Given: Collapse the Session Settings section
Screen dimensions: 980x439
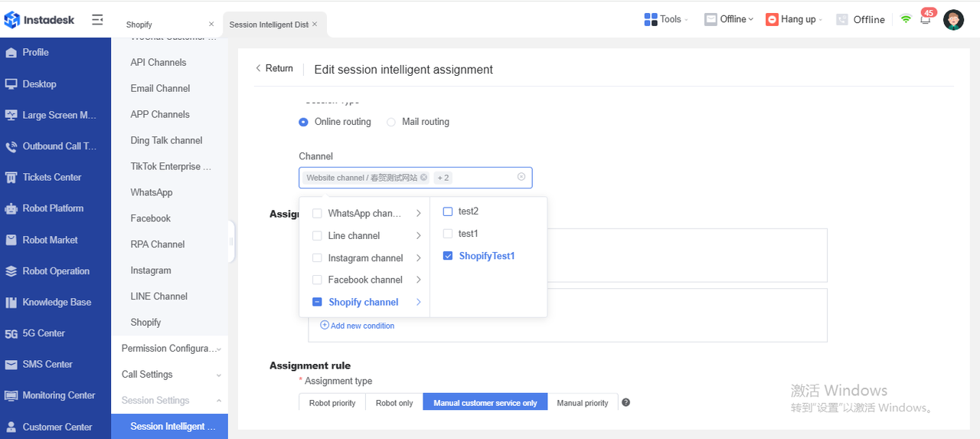Looking at the screenshot, I should (218, 401).
